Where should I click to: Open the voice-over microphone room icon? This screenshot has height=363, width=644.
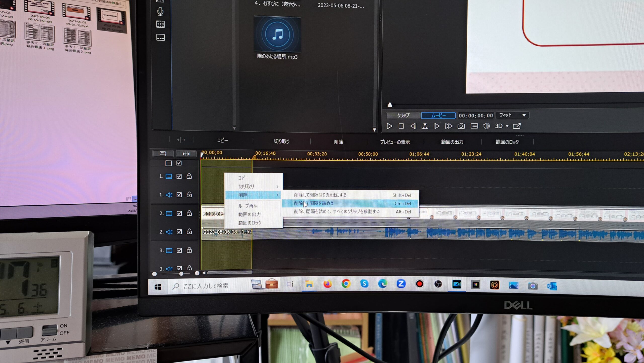pos(160,11)
